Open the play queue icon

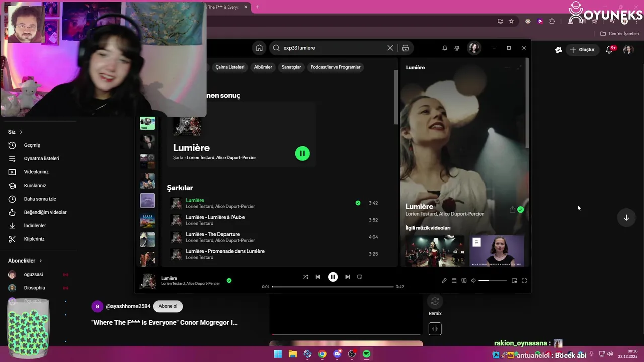454,281
